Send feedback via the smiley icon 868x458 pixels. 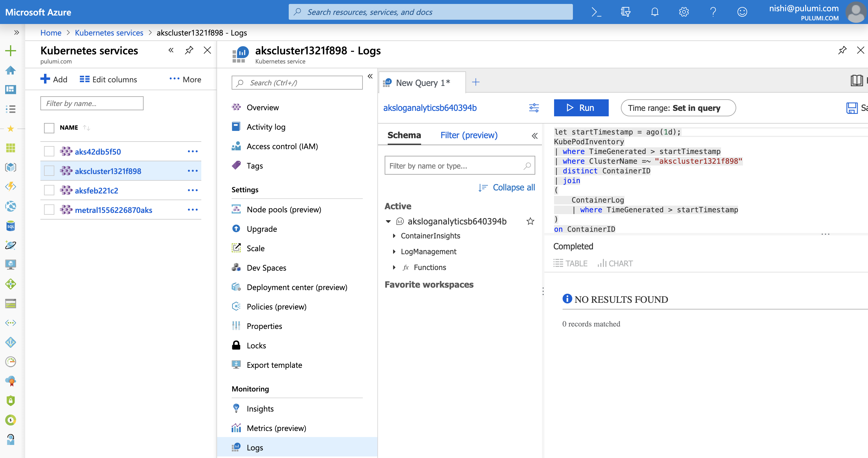(742, 12)
